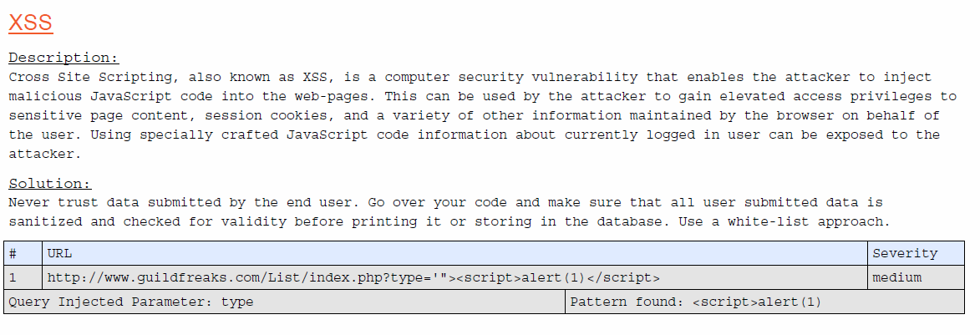Open the XSS heading link
Viewport: 980px width, 335px height.
pyautogui.click(x=31, y=23)
